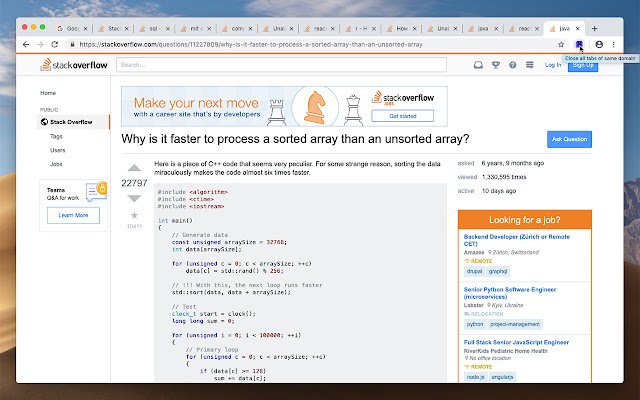Click the Log in link

[x=553, y=65]
